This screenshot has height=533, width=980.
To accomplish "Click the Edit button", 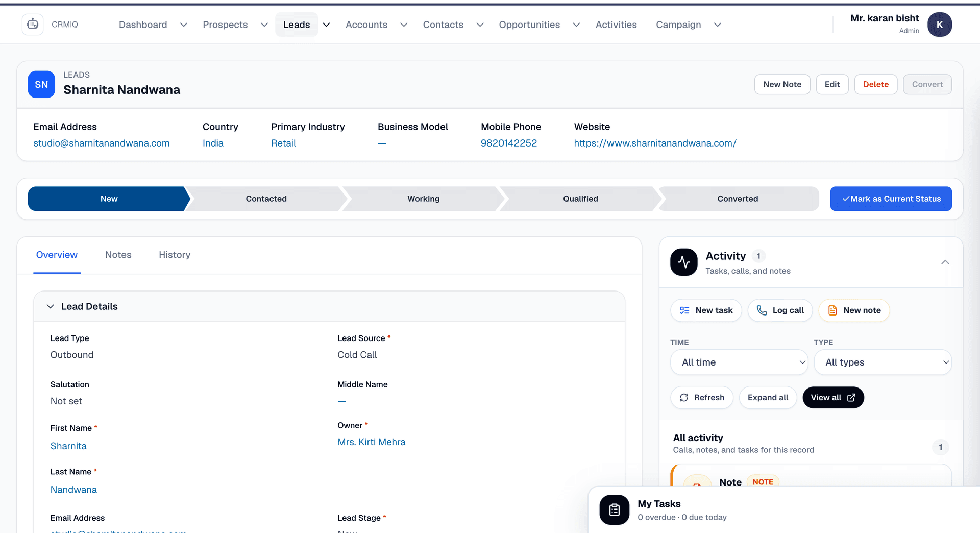I will (x=832, y=84).
